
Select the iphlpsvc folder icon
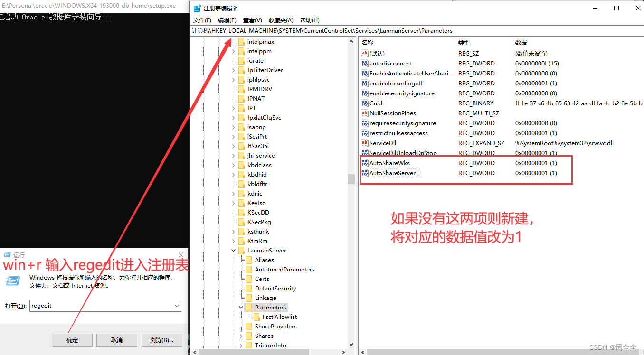pyautogui.click(x=241, y=80)
